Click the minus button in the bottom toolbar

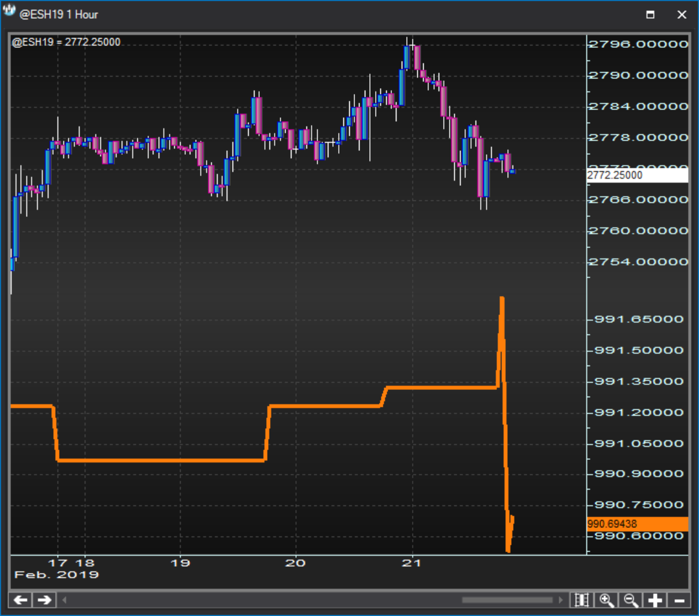(x=680, y=600)
